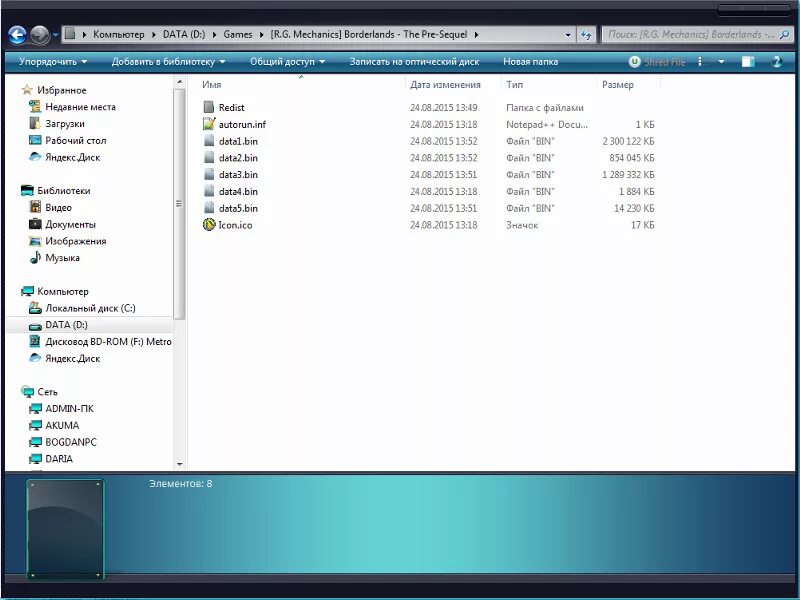Select the data2.bin file icon
800x600 pixels.
point(209,158)
